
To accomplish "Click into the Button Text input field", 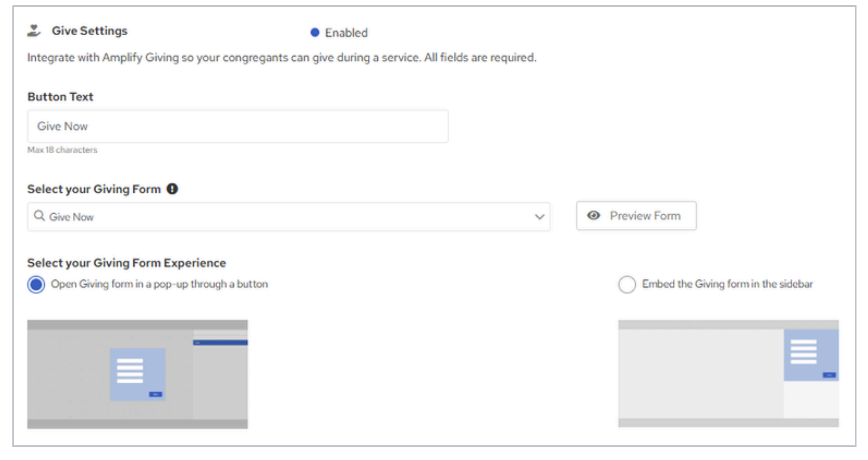I will pyautogui.click(x=238, y=126).
